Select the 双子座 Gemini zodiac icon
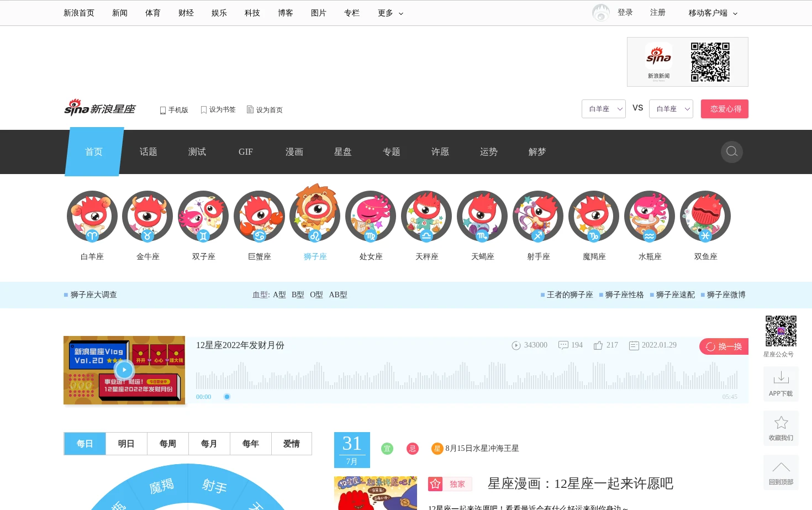Image resolution: width=812 pixels, height=510 pixels. (203, 217)
